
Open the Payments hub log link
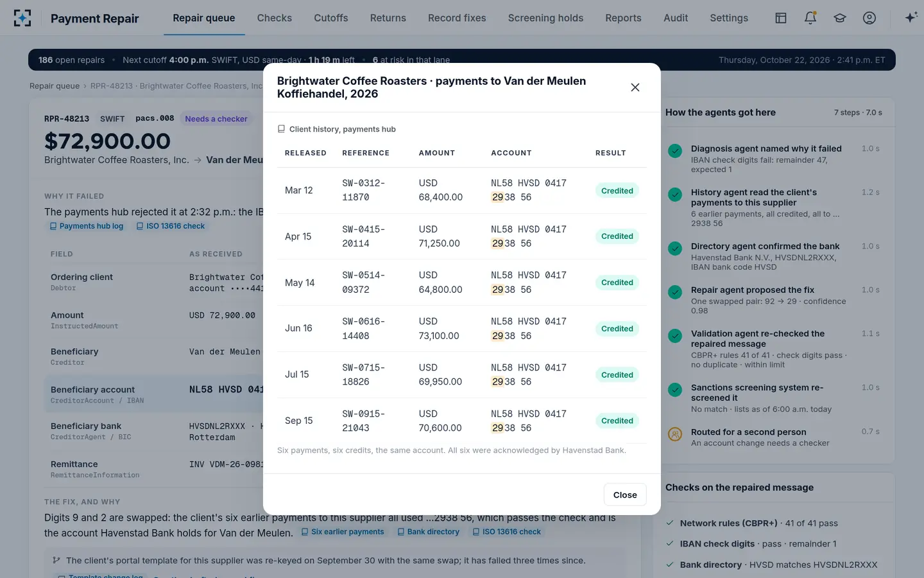[x=87, y=226]
